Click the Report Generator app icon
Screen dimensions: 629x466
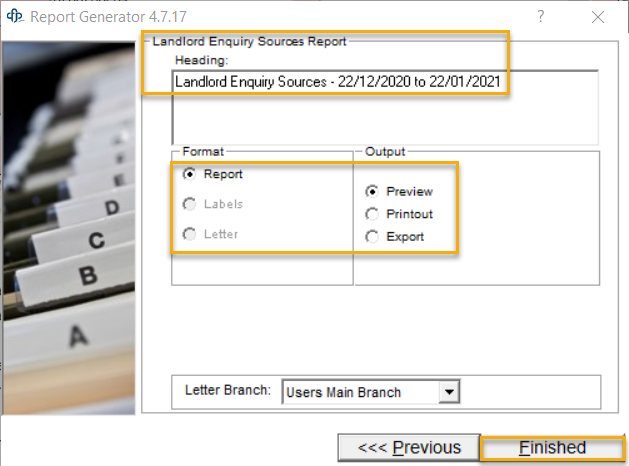click(15, 16)
